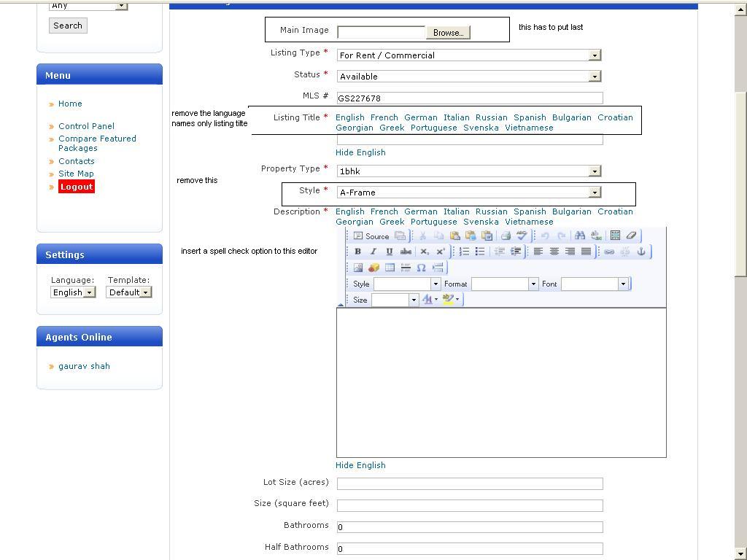The image size is (747, 560).
Task: Click the MLS # input field
Action: pos(470,98)
